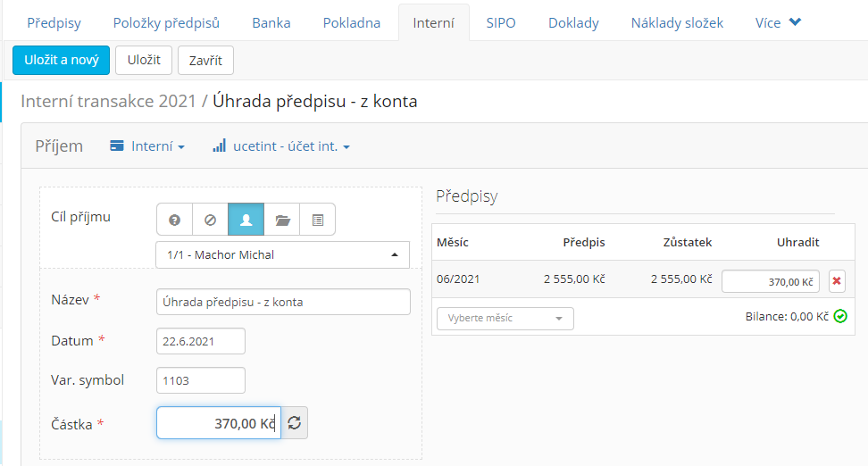Screen dimensions: 868x466
Task: Click the 06/2021 month cell
Action: pyautogui.click(x=458, y=279)
